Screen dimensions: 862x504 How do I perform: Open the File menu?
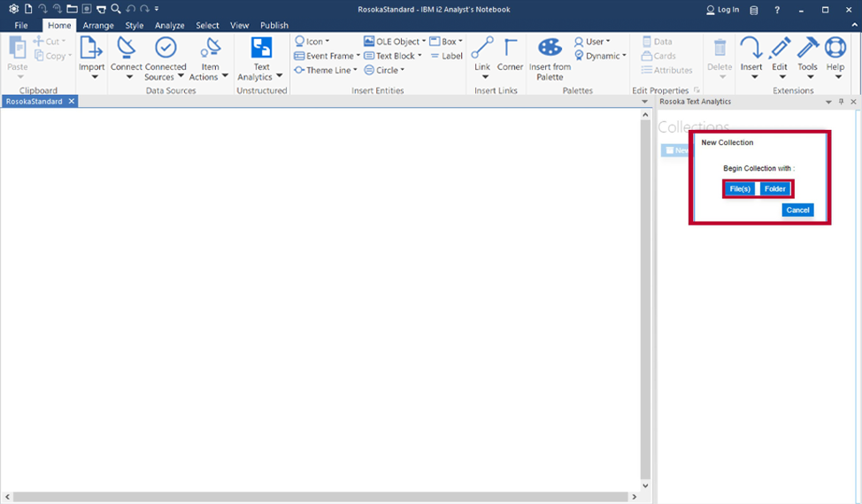click(21, 26)
